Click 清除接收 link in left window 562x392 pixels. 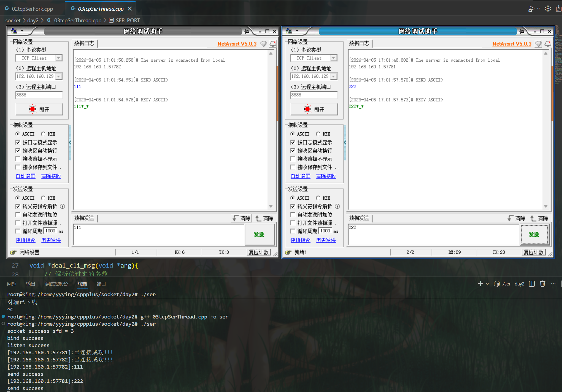click(51, 176)
